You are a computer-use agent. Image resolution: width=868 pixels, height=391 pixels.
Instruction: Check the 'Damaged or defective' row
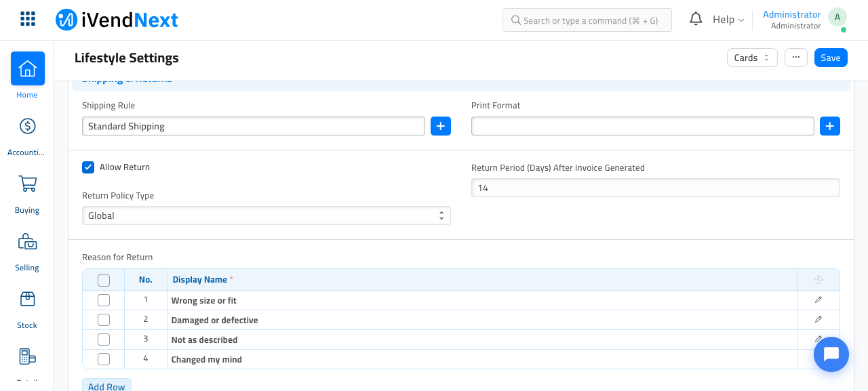pos(104,320)
